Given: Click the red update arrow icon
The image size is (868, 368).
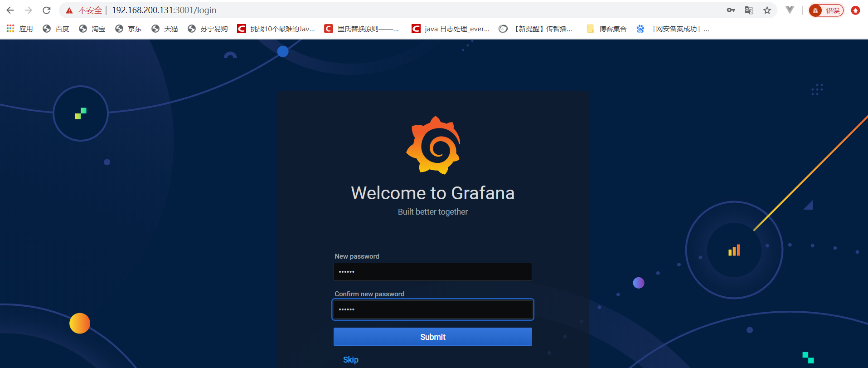Looking at the screenshot, I should (855, 10).
